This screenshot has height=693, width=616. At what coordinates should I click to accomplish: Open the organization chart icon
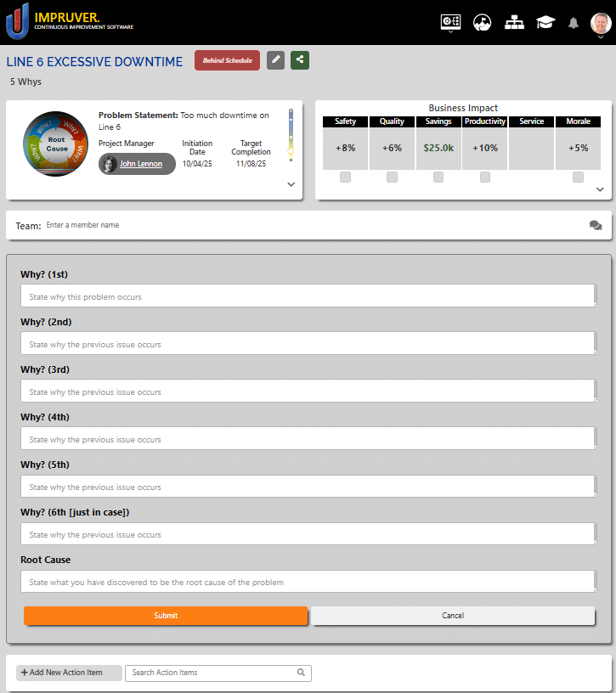point(514,23)
